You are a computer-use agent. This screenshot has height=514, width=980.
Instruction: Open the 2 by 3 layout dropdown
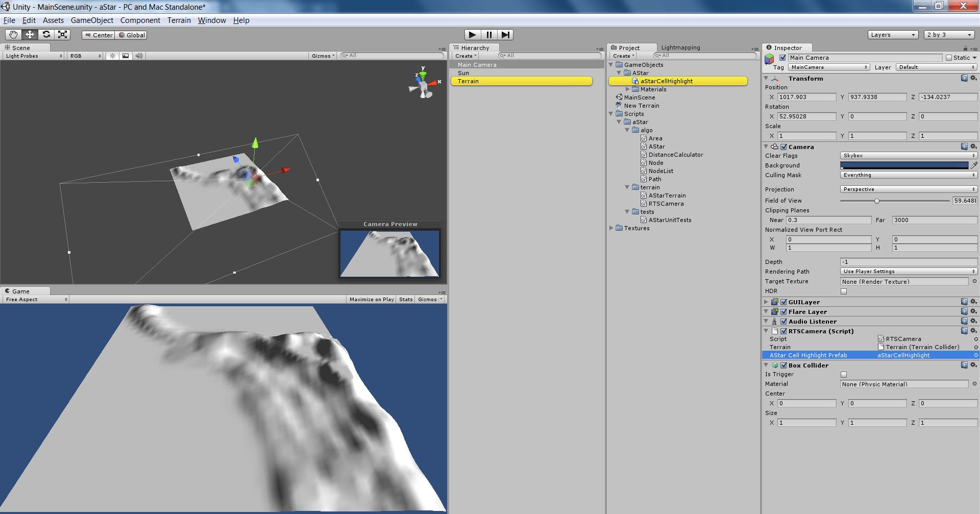tap(949, 35)
